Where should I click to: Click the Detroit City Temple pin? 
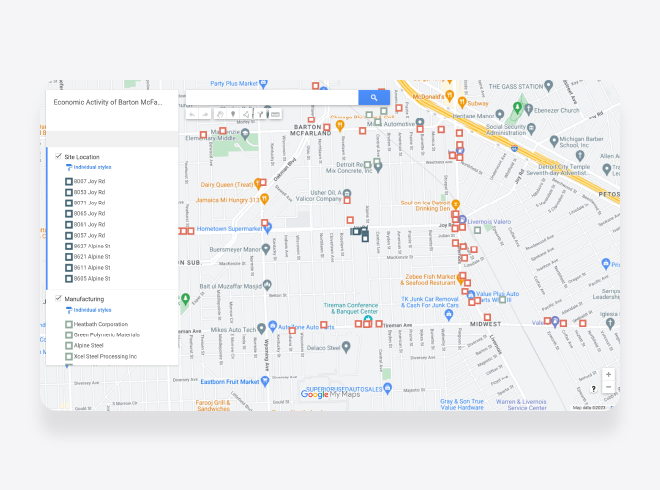point(580,156)
